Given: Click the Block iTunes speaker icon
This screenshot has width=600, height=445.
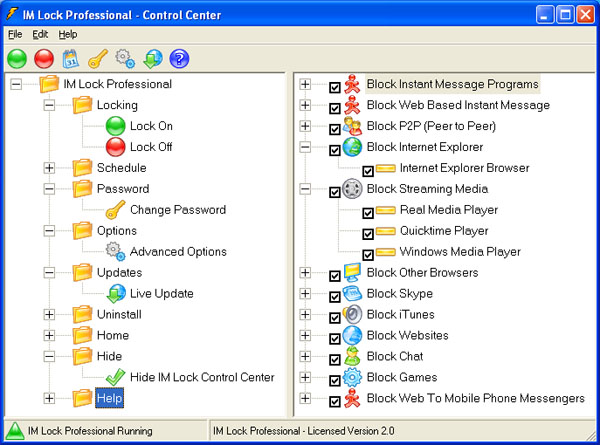Looking at the screenshot, I should (x=352, y=315).
